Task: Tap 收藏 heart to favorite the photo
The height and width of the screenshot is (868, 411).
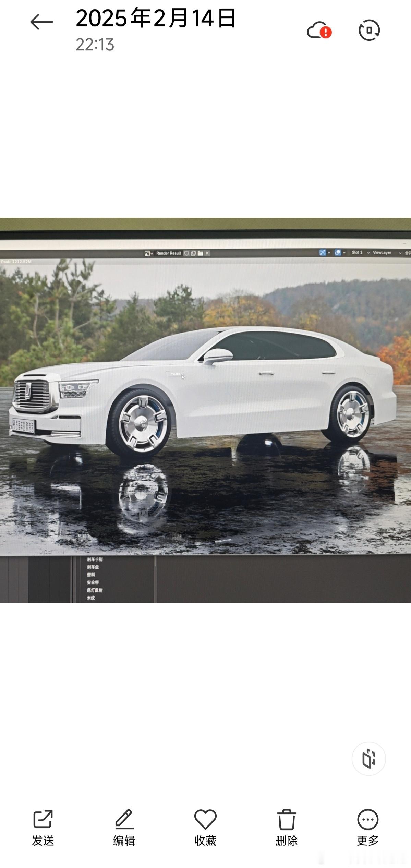Action: click(205, 828)
